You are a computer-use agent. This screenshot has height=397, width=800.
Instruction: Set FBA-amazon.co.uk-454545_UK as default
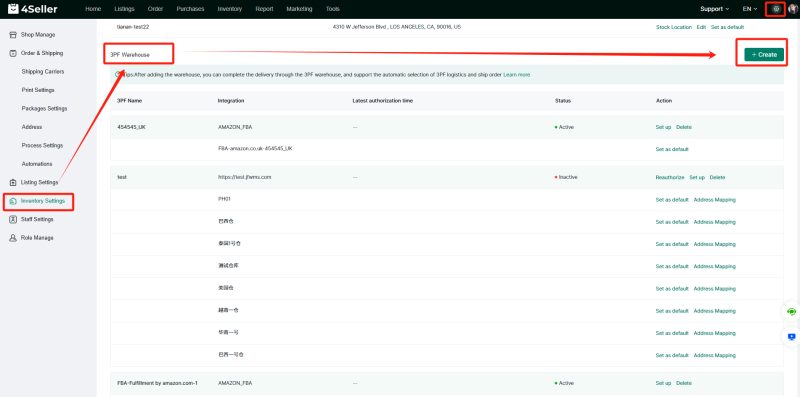pyautogui.click(x=672, y=150)
